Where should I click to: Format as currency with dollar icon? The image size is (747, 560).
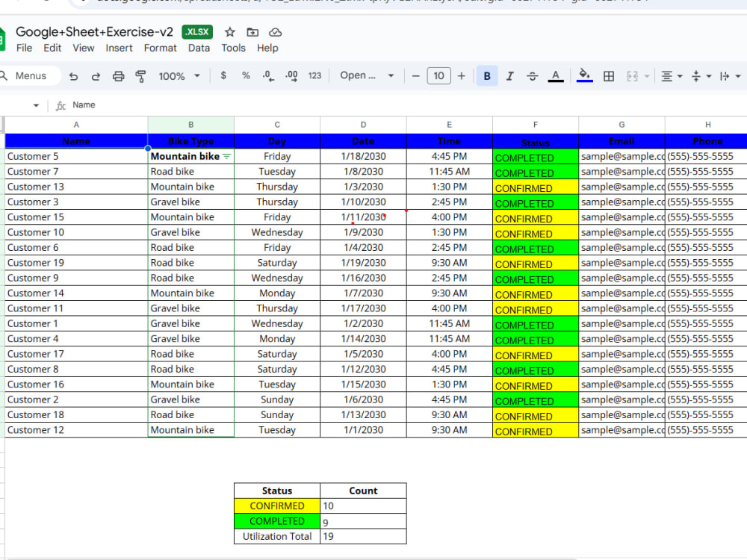tap(223, 75)
